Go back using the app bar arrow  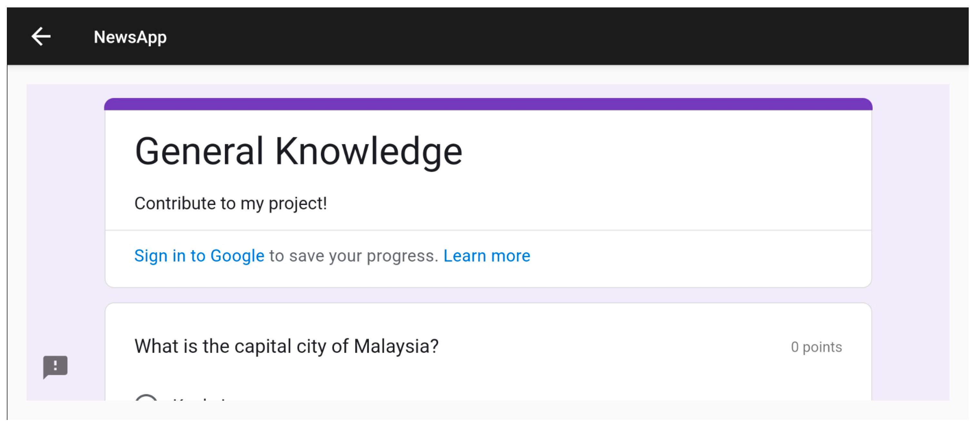click(x=41, y=36)
